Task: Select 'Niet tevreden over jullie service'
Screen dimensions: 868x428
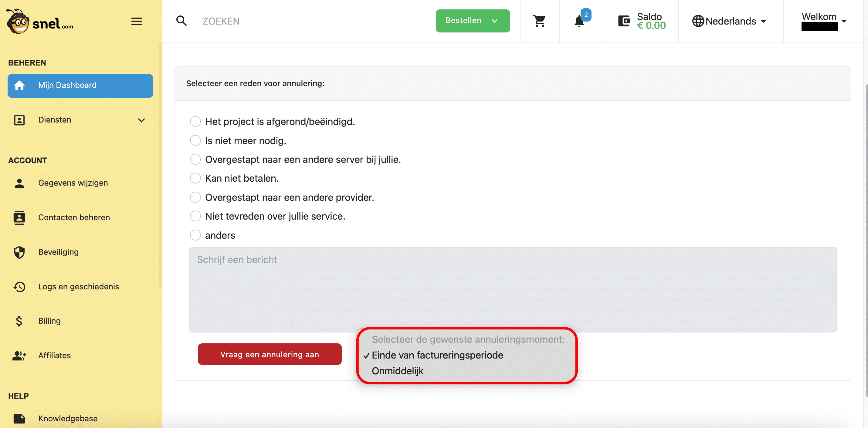Action: (x=195, y=216)
